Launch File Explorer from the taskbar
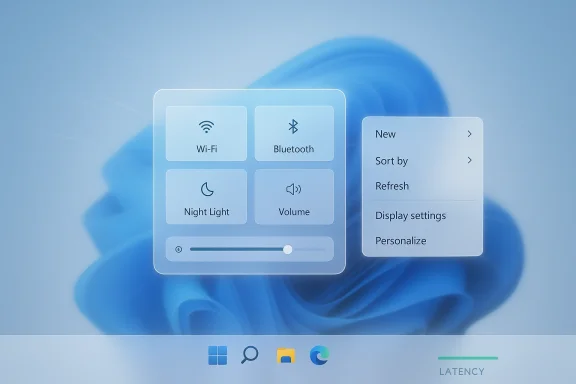 tap(286, 356)
